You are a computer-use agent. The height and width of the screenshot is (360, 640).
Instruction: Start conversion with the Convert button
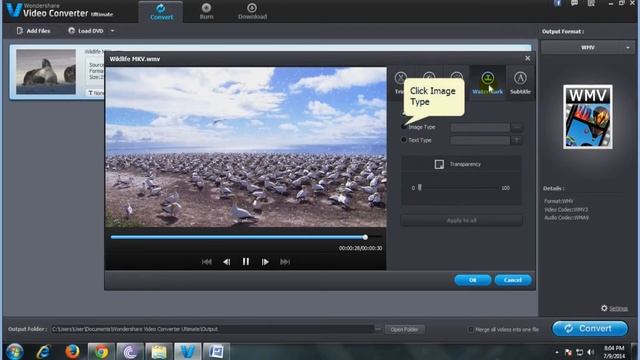pyautogui.click(x=590, y=329)
